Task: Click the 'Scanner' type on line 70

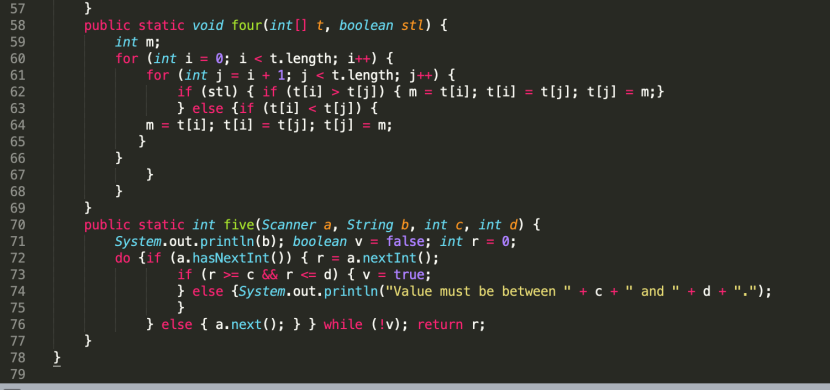Action: click(289, 225)
